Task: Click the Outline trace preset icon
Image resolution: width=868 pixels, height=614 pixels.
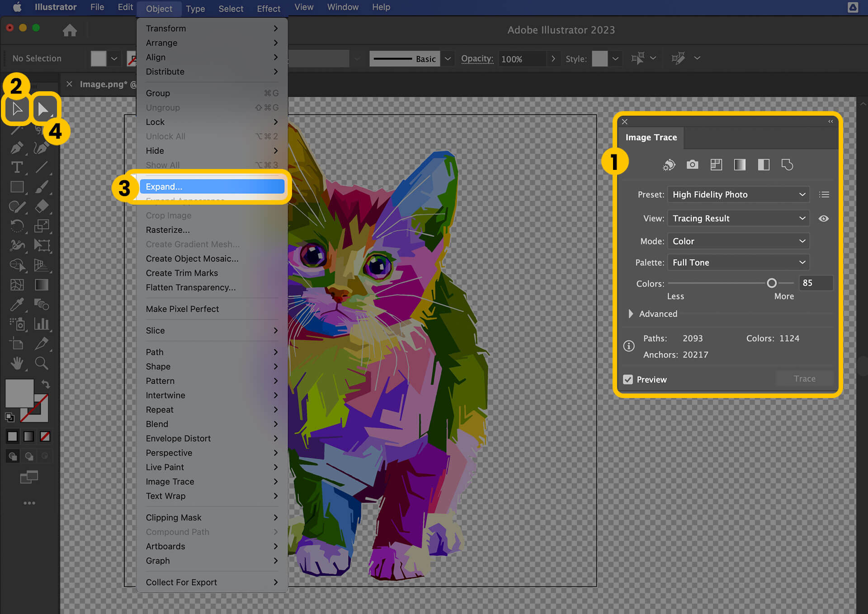Action: point(786,165)
